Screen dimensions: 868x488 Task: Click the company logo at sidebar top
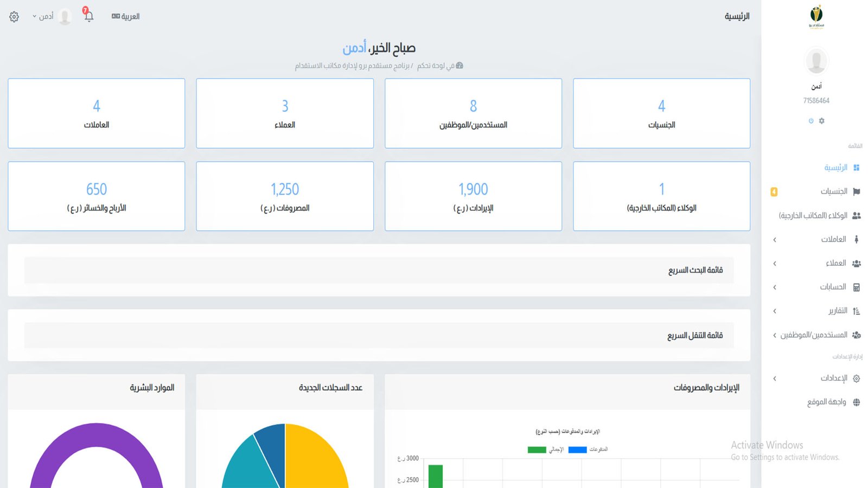click(x=816, y=16)
